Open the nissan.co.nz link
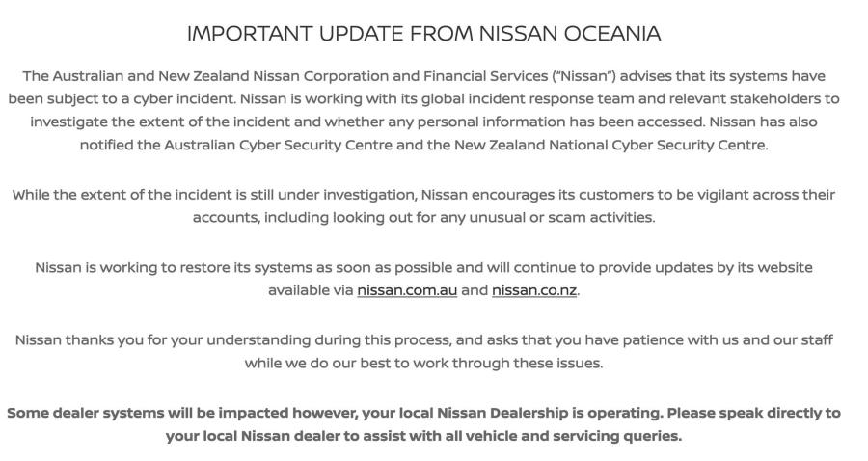 click(x=534, y=290)
